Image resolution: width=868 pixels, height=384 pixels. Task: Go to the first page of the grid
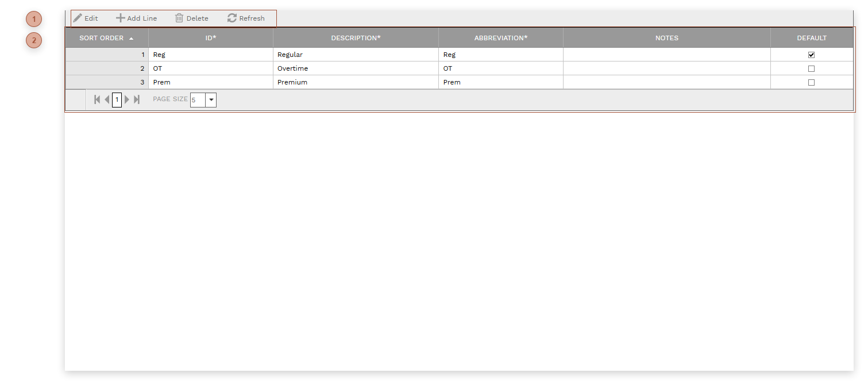point(97,99)
